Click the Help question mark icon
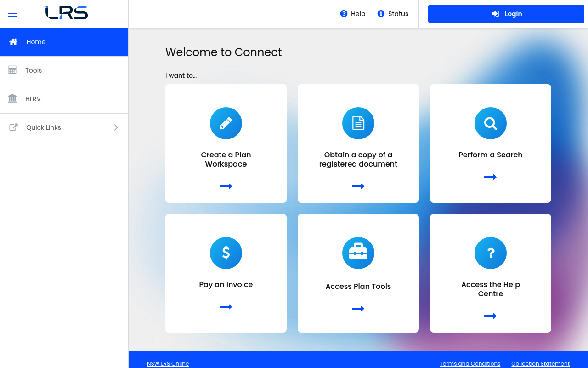This screenshot has height=368, width=588. point(344,14)
